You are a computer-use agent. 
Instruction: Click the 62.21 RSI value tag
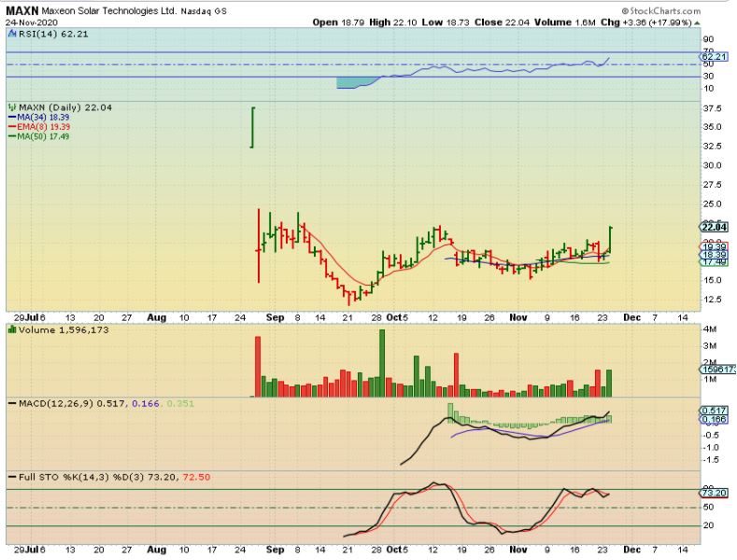(x=715, y=57)
